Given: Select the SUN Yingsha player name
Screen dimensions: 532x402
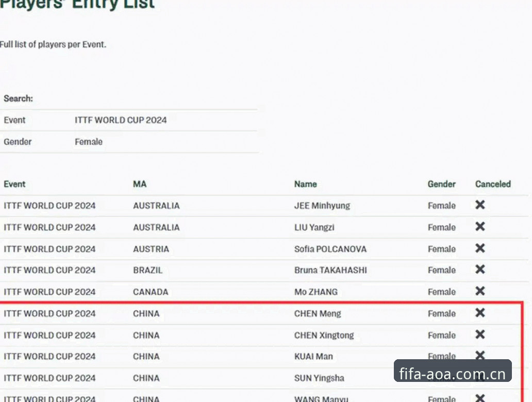Looking at the screenshot, I should click(x=319, y=378).
